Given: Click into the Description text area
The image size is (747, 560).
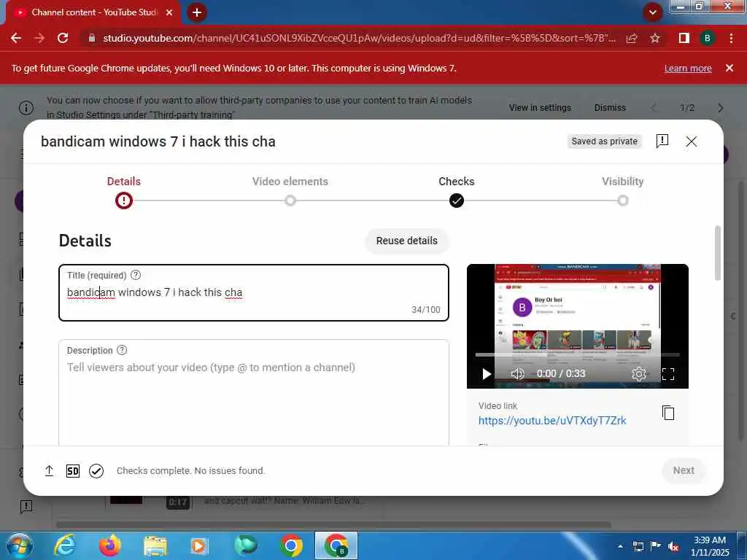Looking at the screenshot, I should pyautogui.click(x=254, y=393).
